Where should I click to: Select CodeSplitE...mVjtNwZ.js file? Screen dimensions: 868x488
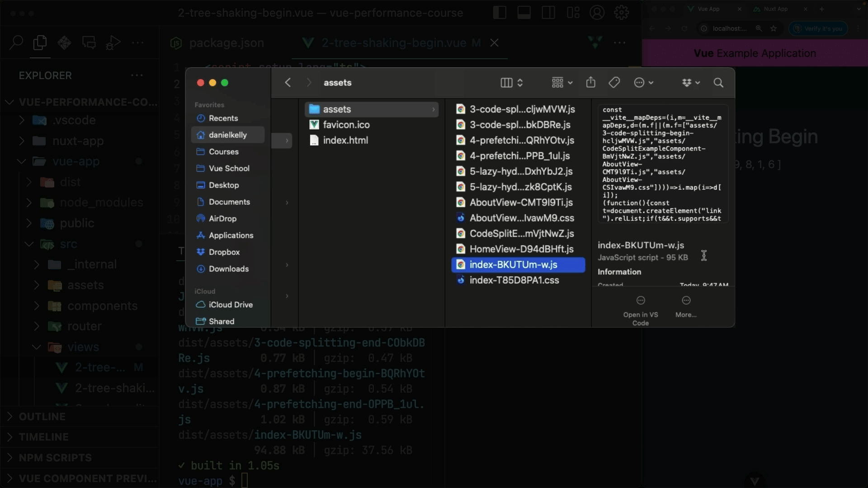tap(518, 234)
